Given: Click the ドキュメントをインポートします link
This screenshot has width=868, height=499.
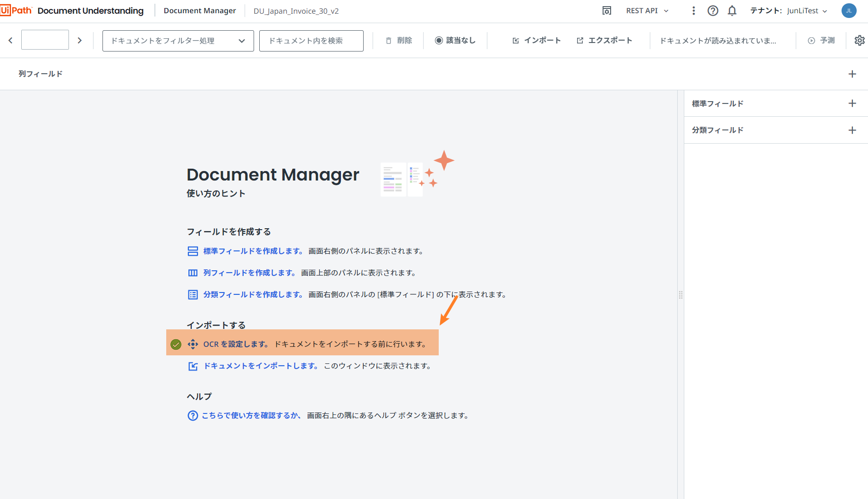Looking at the screenshot, I should (260, 365).
